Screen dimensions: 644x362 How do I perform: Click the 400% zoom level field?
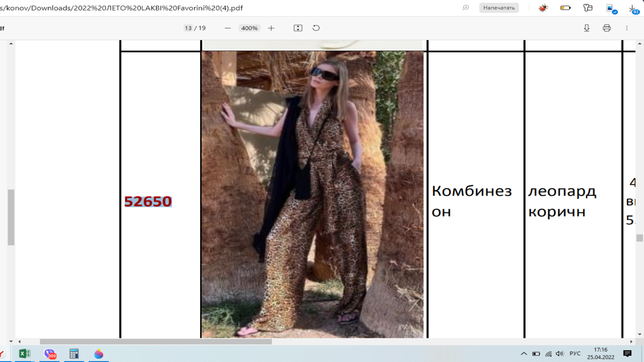[x=250, y=28]
